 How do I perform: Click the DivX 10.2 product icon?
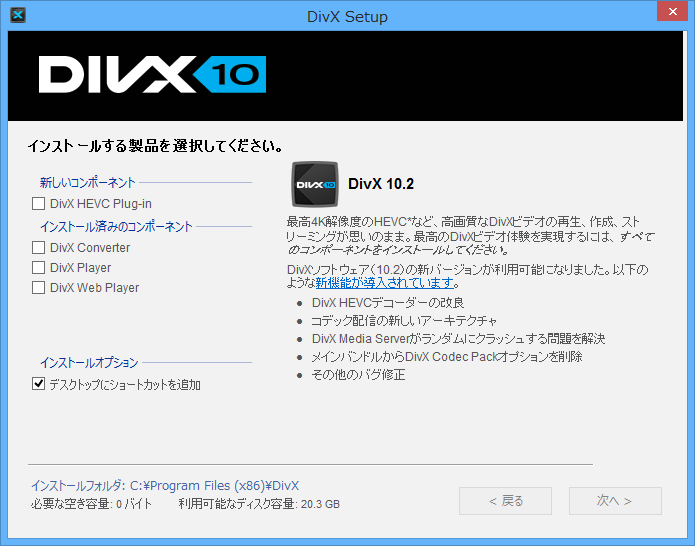[x=315, y=184]
